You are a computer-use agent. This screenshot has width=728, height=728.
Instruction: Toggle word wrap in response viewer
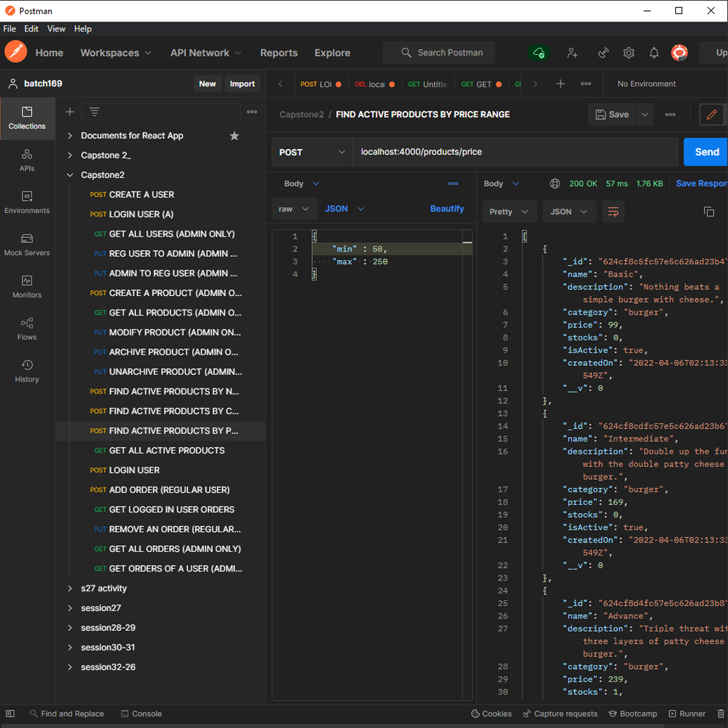[x=613, y=212]
